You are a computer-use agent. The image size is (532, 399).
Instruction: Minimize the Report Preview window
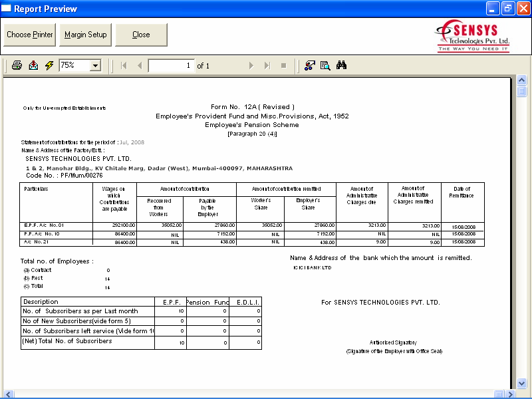pos(493,9)
